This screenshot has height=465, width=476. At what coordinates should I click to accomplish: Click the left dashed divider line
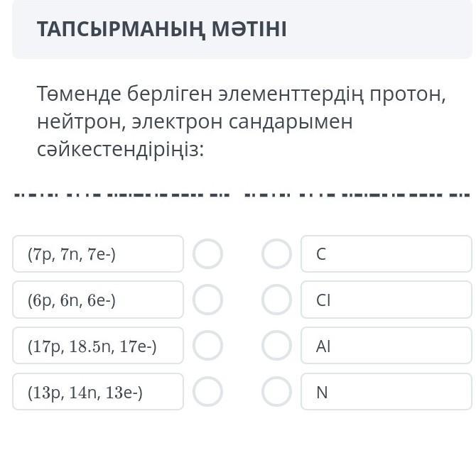coord(122,194)
